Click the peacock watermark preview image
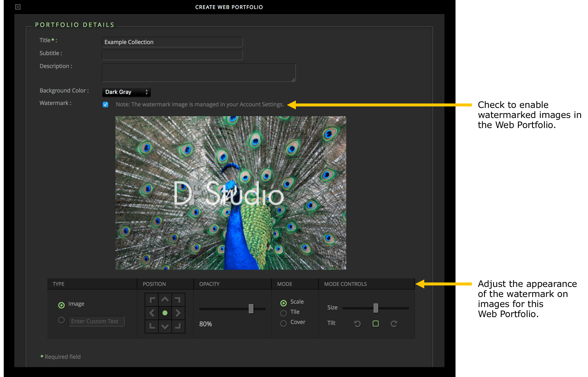 pos(231,193)
